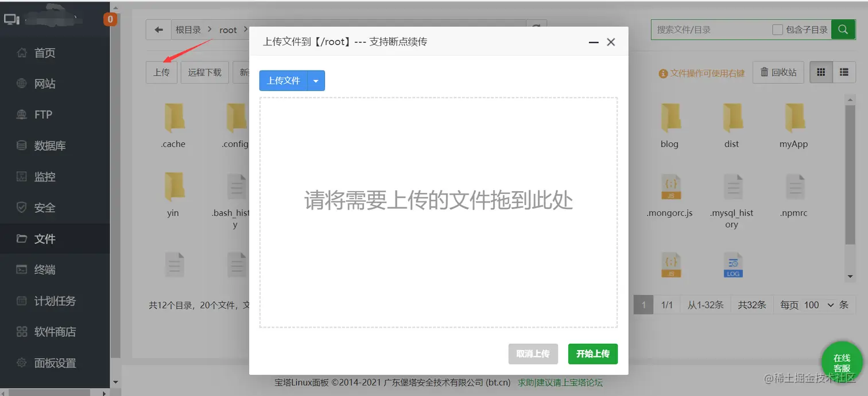Minimize the upload dialog
The width and height of the screenshot is (868, 396).
point(594,42)
